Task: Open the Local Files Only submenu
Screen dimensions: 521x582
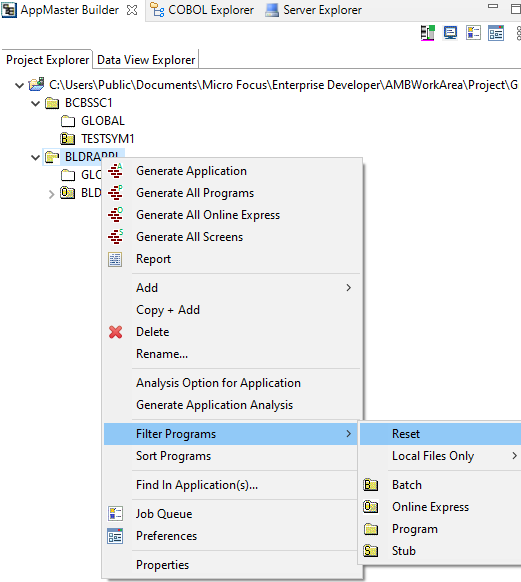Action: coord(441,456)
